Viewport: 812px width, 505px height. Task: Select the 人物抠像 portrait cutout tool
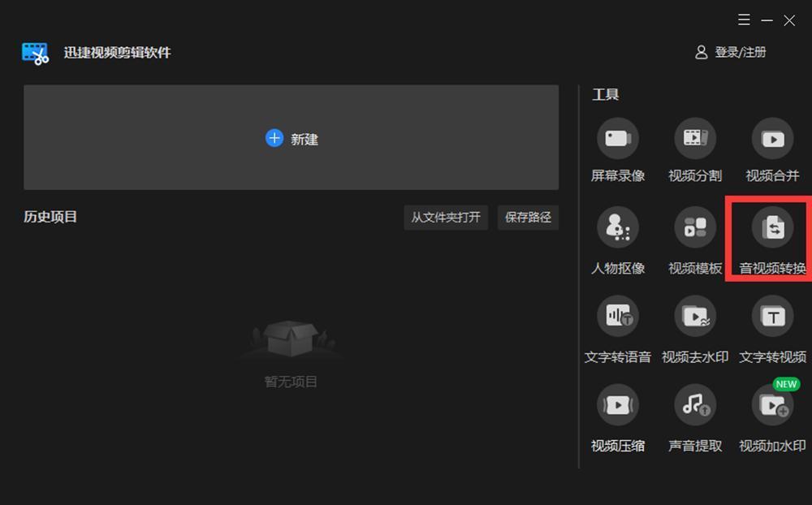point(617,227)
